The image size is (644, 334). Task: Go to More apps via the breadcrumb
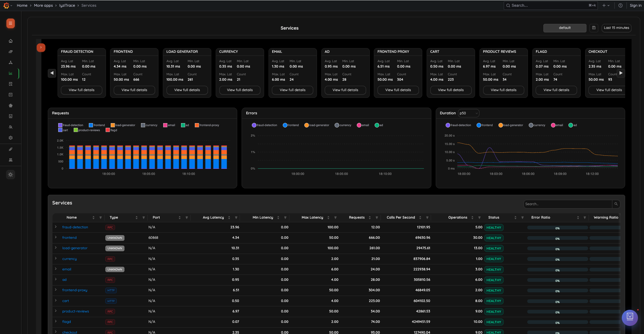(43, 5)
